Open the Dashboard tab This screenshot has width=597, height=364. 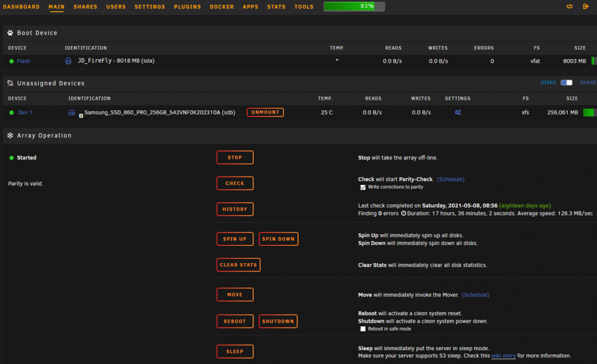click(x=21, y=7)
